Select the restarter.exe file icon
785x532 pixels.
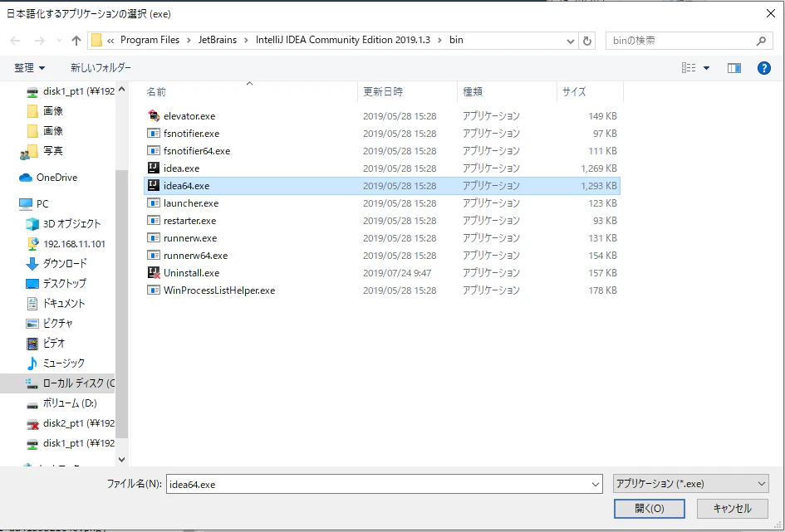coord(153,221)
